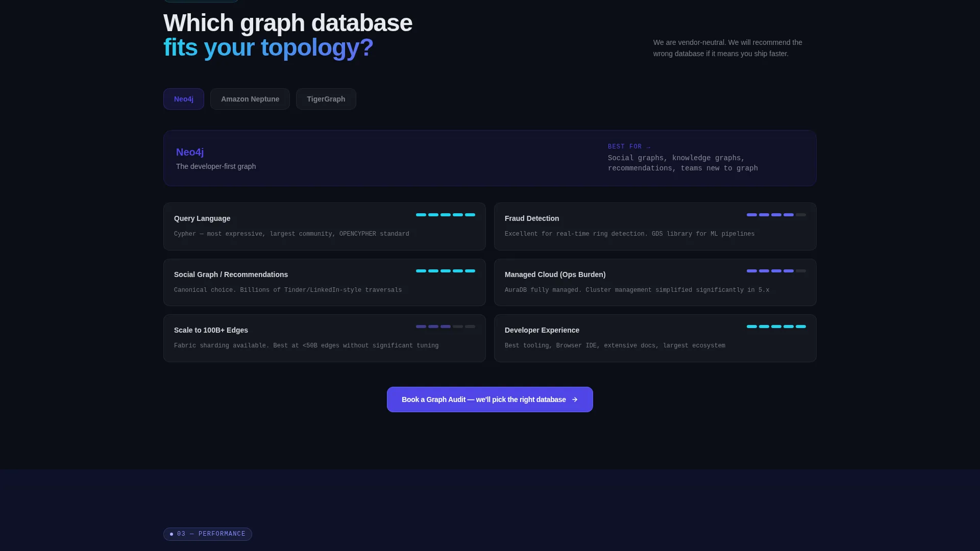
Task: Click the Social Graph / Recommendations title
Action: [x=231, y=274]
